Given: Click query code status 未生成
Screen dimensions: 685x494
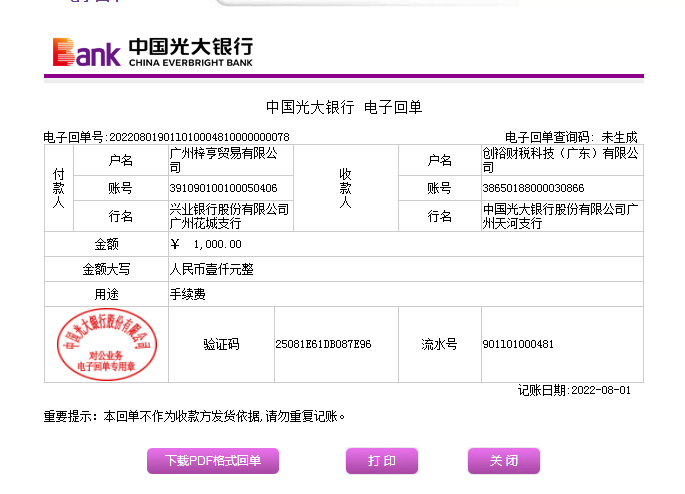Looking at the screenshot, I should pos(619,137).
